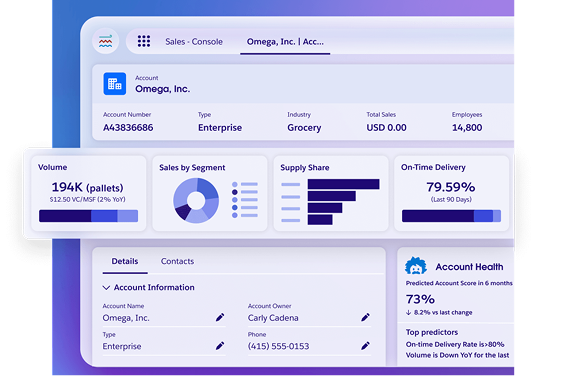Click On-time Delivery Rate is>80% predictor
This screenshot has width=564, height=376.
point(455,344)
